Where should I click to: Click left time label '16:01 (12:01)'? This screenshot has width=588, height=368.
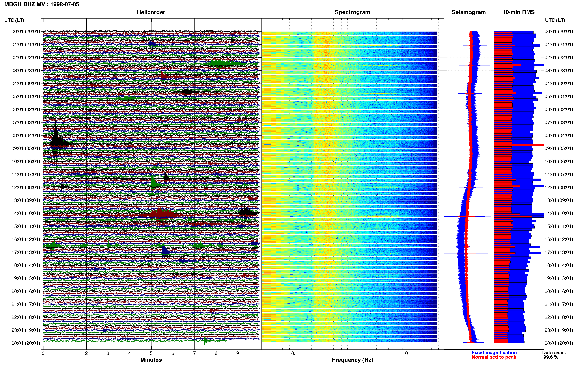[x=26, y=239]
